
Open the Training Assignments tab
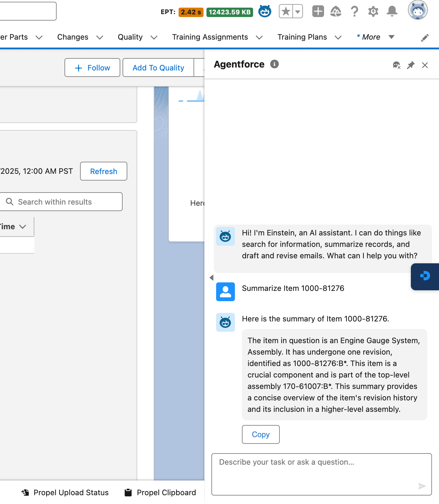[210, 37]
